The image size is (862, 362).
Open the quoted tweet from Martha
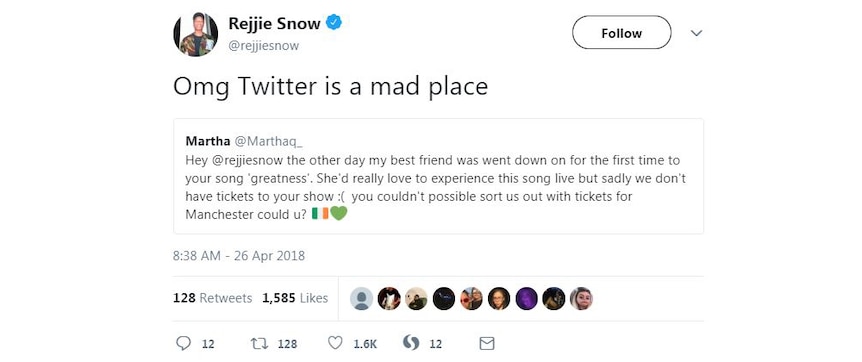(x=438, y=177)
